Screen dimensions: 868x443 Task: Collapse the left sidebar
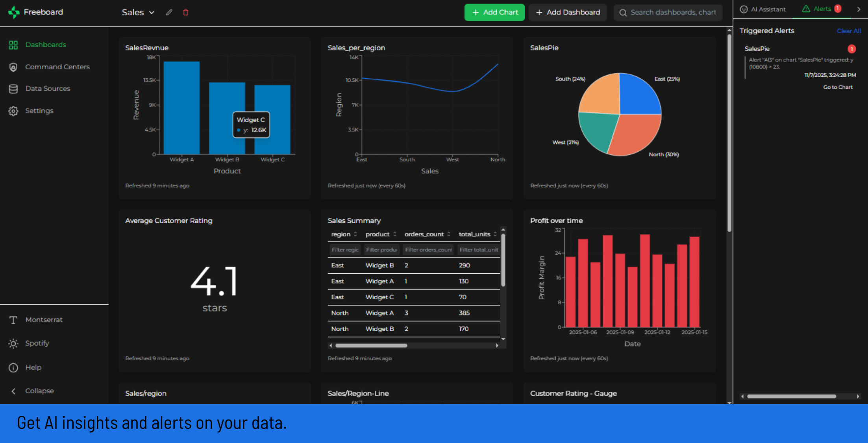(x=39, y=391)
